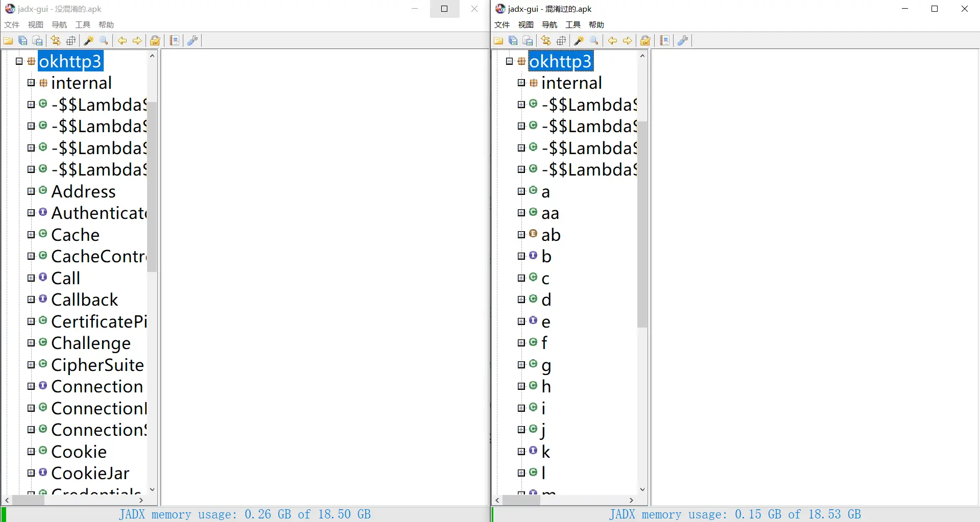
Task: Toggle Sync with editor in the 混淆过的.apk window
Action: pyautogui.click(x=546, y=41)
